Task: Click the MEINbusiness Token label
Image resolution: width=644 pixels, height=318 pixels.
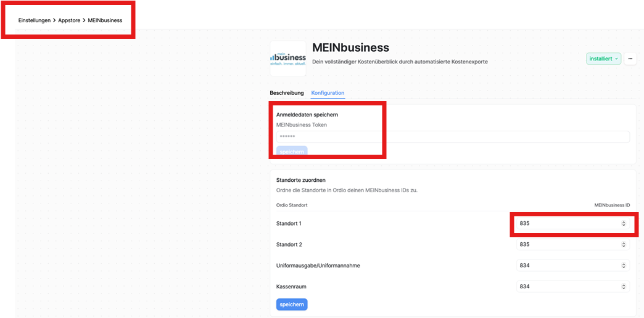Action: coord(302,124)
